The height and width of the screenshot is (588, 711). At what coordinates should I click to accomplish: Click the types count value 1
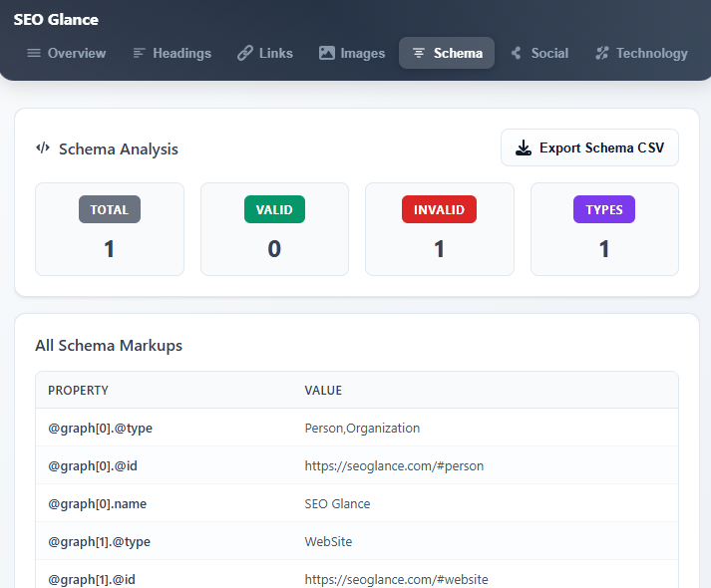[x=604, y=249]
